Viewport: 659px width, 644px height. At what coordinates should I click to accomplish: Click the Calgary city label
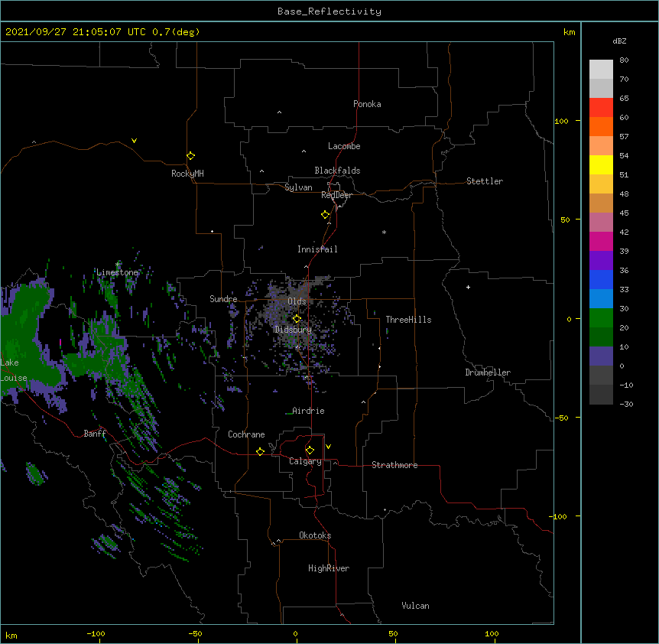click(305, 461)
